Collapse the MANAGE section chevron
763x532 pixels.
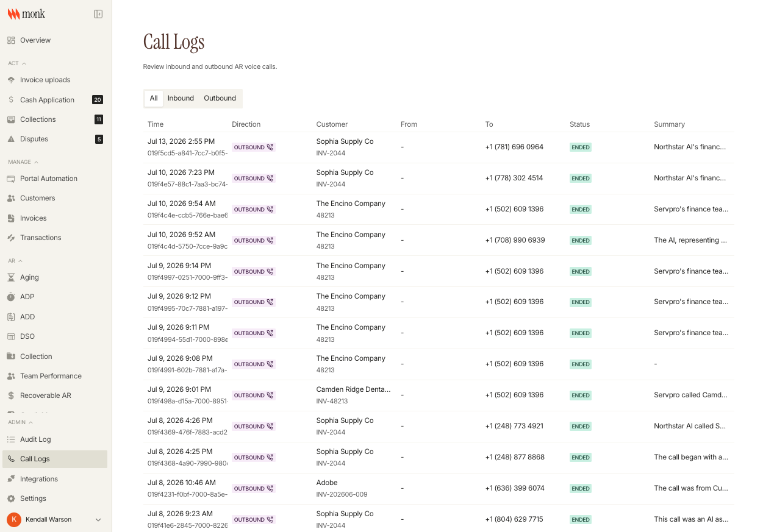pos(36,162)
